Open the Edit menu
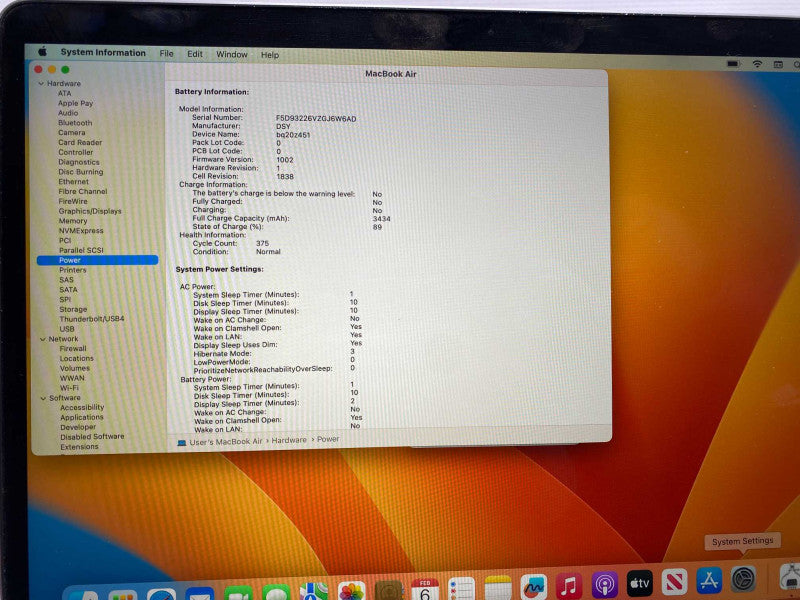800x600 pixels. 194,54
